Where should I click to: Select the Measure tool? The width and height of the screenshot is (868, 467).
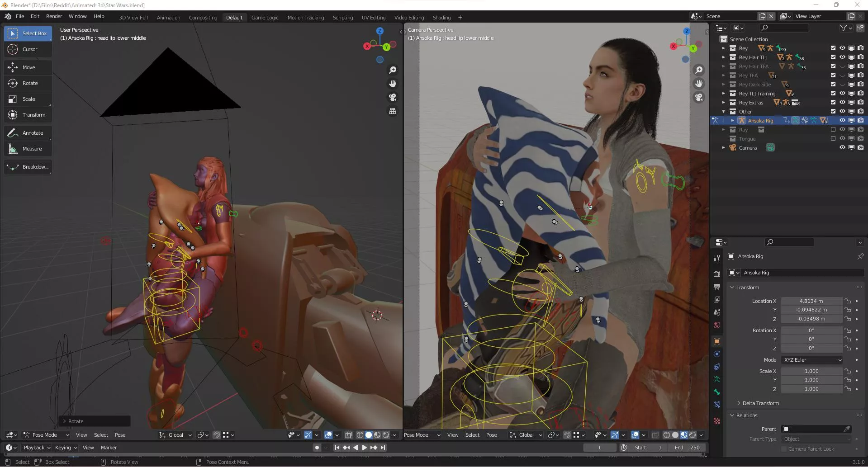[x=28, y=149]
